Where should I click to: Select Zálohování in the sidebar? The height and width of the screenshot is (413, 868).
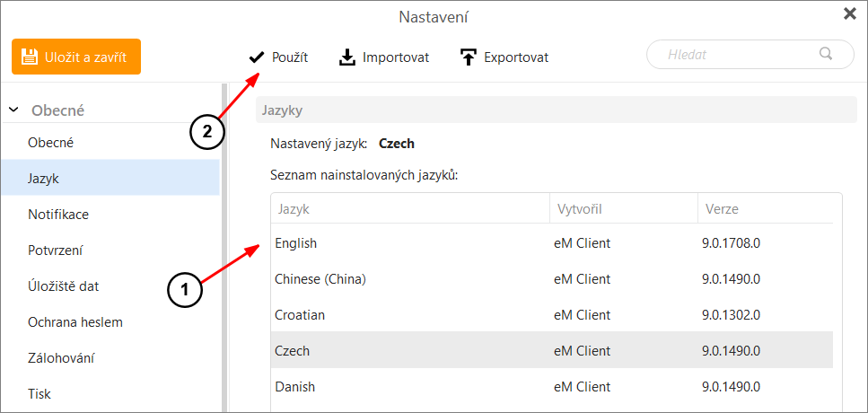pos(110,357)
